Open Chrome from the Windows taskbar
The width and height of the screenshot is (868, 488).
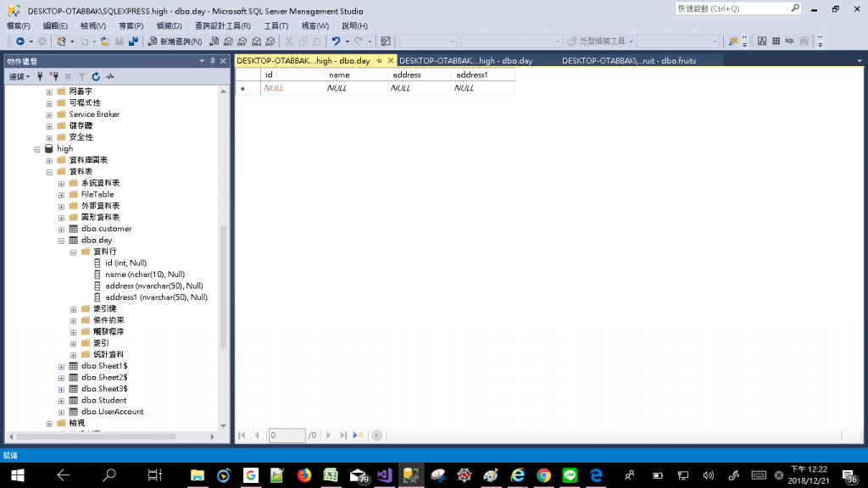[x=543, y=475]
